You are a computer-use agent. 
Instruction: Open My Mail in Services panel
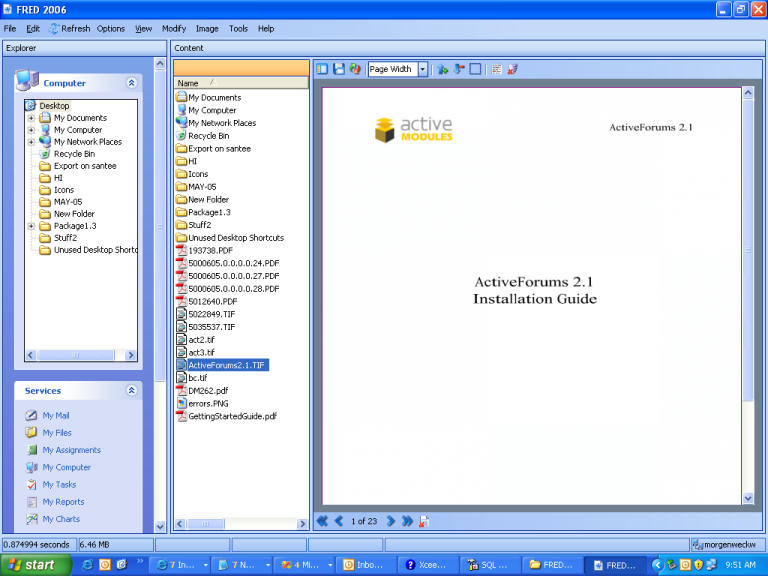point(55,415)
